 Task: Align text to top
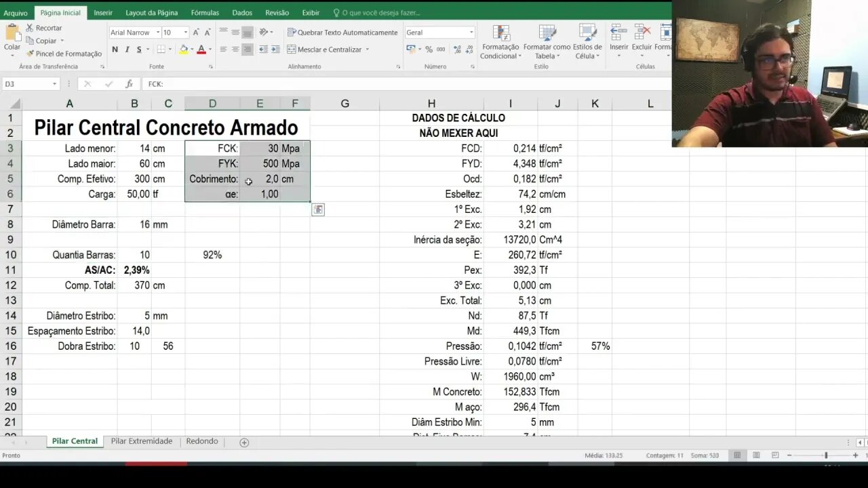coord(223,32)
